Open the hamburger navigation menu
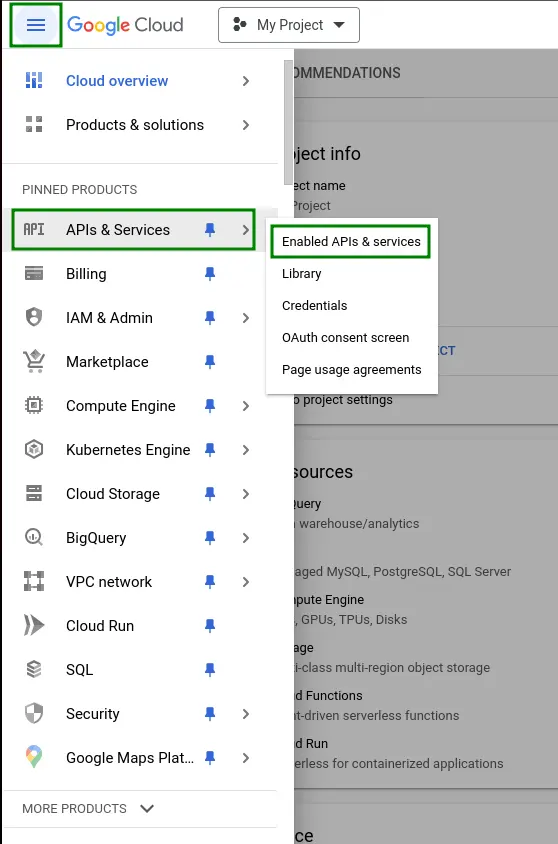558x844 pixels. click(x=36, y=25)
